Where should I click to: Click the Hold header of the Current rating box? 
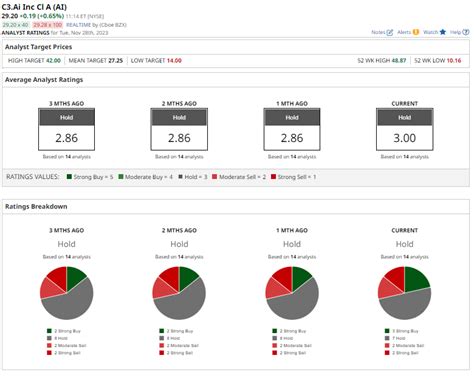point(405,117)
